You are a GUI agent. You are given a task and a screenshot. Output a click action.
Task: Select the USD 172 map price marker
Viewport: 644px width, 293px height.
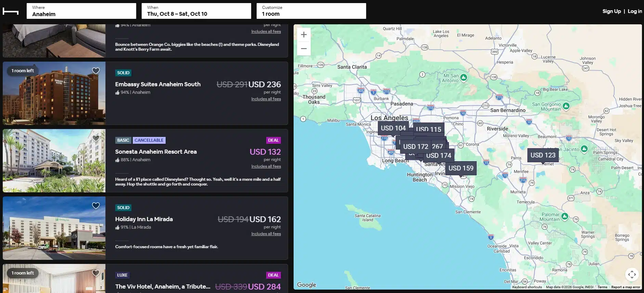pos(415,146)
